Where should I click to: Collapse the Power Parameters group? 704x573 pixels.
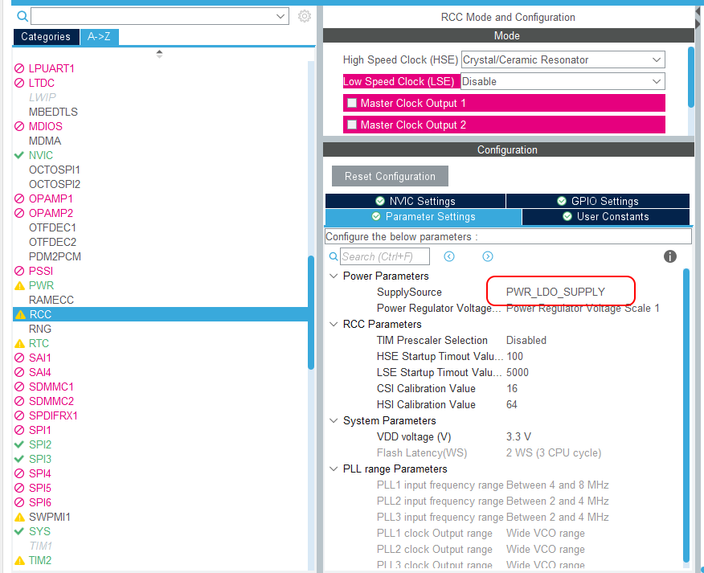tap(334, 276)
